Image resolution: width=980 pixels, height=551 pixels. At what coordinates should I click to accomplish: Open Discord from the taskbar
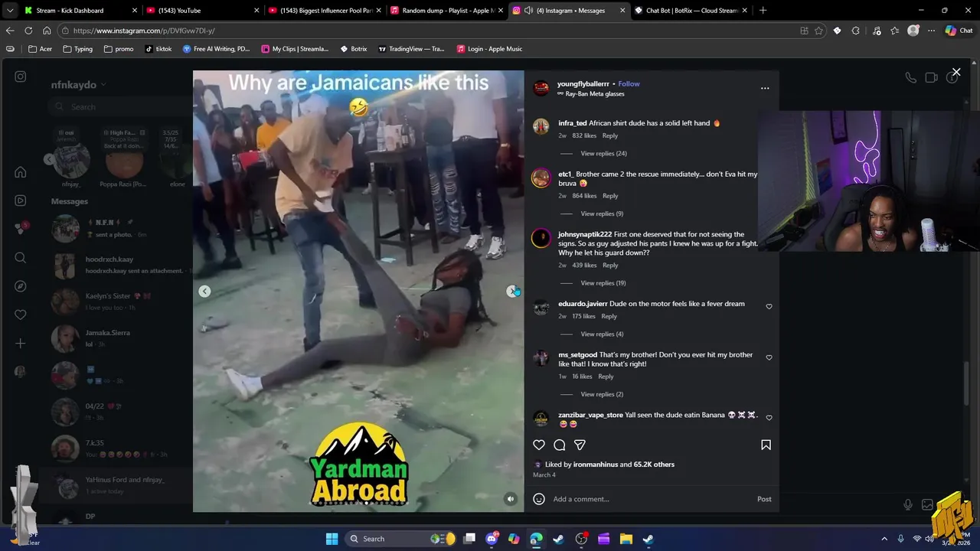(492, 539)
